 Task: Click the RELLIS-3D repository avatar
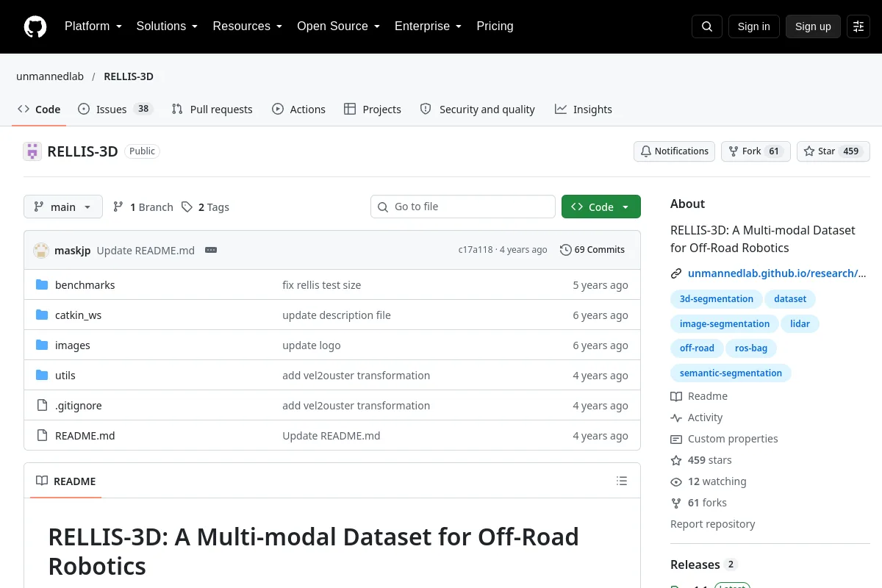32,151
